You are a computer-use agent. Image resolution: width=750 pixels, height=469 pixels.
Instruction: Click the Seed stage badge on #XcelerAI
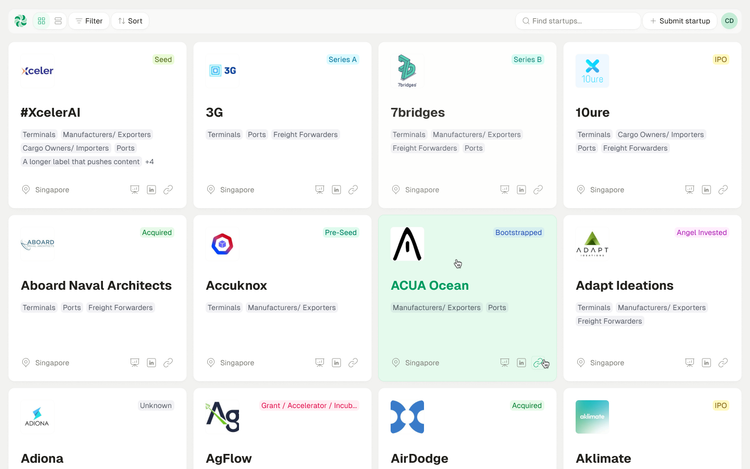tap(163, 59)
